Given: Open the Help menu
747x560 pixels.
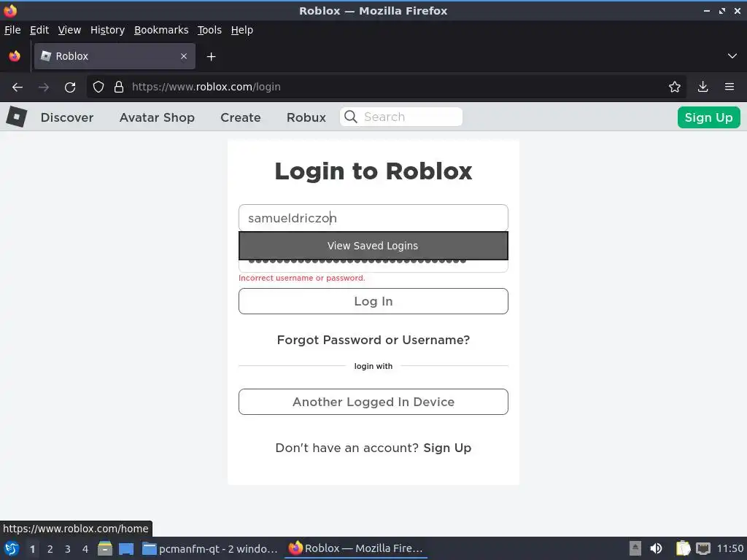Looking at the screenshot, I should click(242, 30).
